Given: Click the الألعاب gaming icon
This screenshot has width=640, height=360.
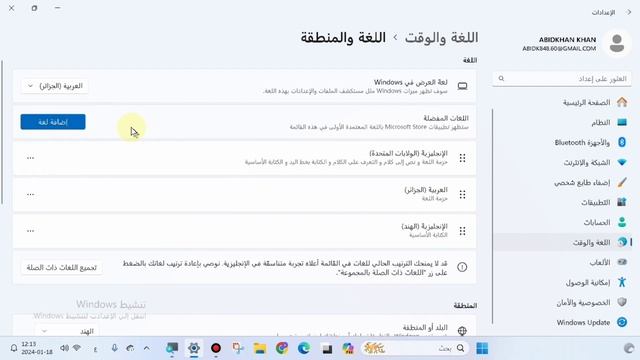Looking at the screenshot, I should point(622,262).
